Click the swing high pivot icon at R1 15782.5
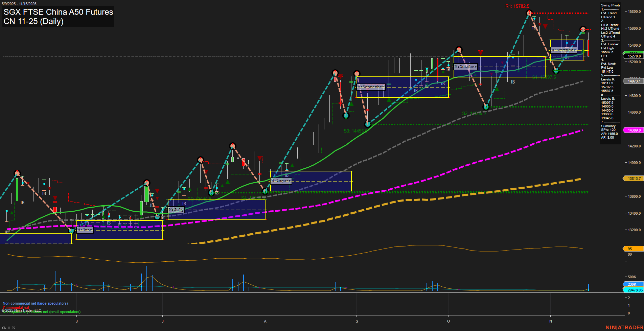Image resolution: width=644 pixels, height=331 pixels. [x=529, y=13]
